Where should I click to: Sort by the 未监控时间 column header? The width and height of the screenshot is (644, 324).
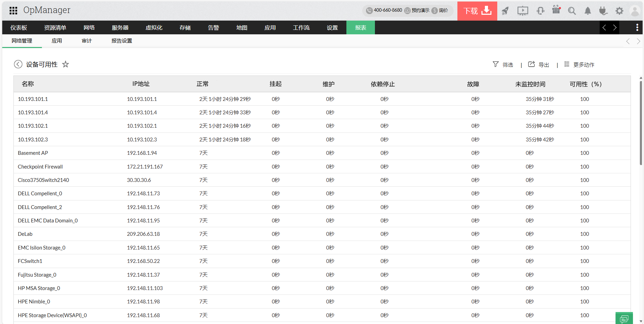tap(530, 84)
